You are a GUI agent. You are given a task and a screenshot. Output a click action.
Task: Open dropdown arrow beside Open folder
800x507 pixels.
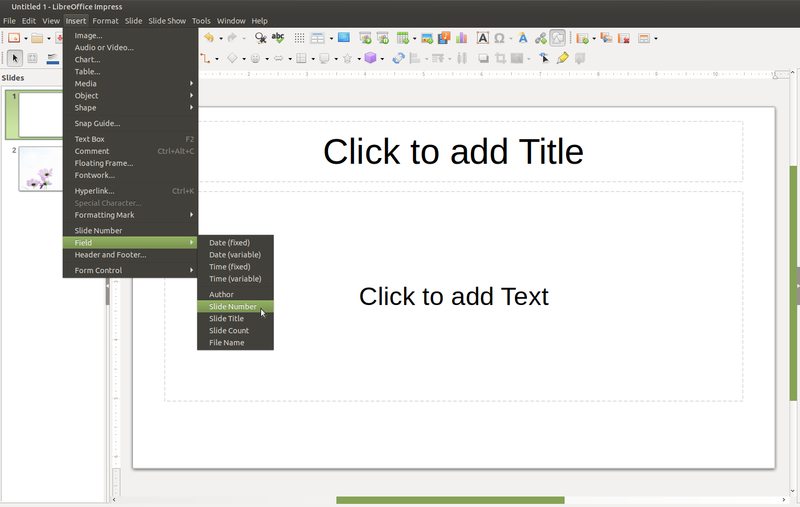[x=48, y=39]
